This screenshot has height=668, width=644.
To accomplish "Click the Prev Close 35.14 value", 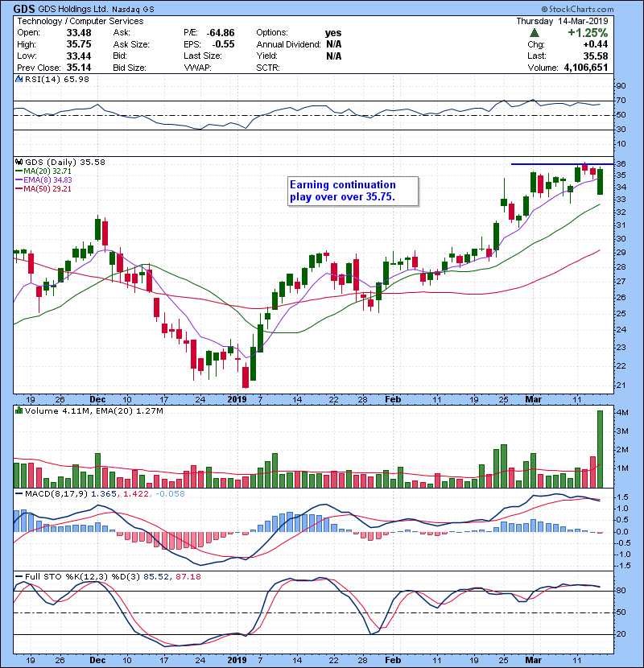I will pyautogui.click(x=79, y=68).
